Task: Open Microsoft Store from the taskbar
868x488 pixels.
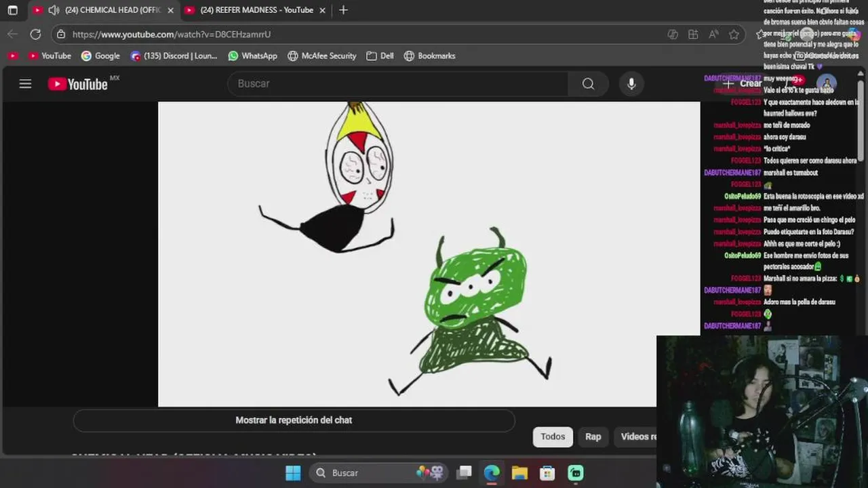Action: click(547, 473)
